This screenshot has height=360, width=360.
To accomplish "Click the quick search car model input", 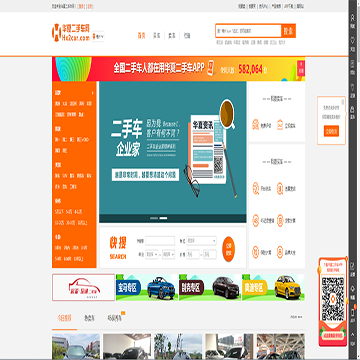I will tap(160, 241).
